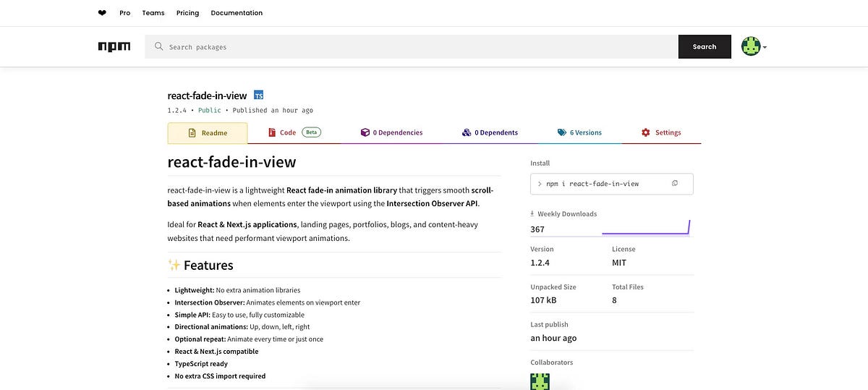This screenshot has height=390, width=868.
Task: Open the account dropdown arrow
Action: (765, 48)
